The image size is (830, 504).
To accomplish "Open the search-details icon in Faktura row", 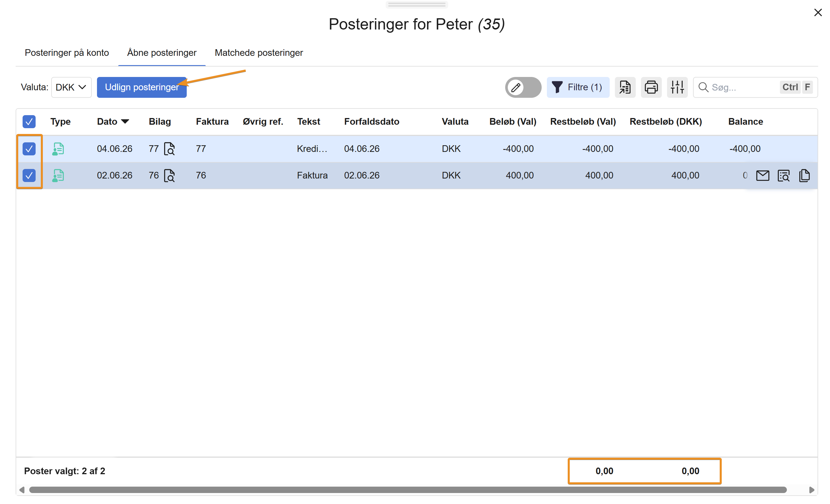I will pyautogui.click(x=783, y=175).
